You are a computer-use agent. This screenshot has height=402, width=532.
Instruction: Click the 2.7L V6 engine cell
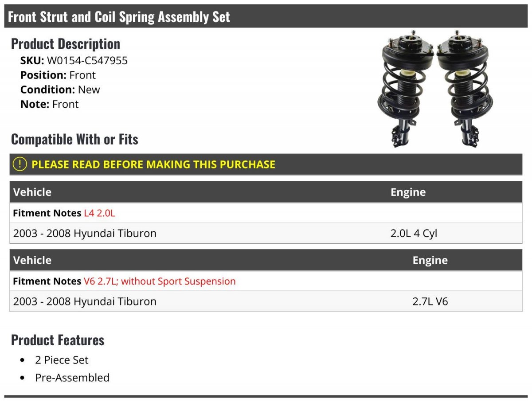(x=430, y=301)
